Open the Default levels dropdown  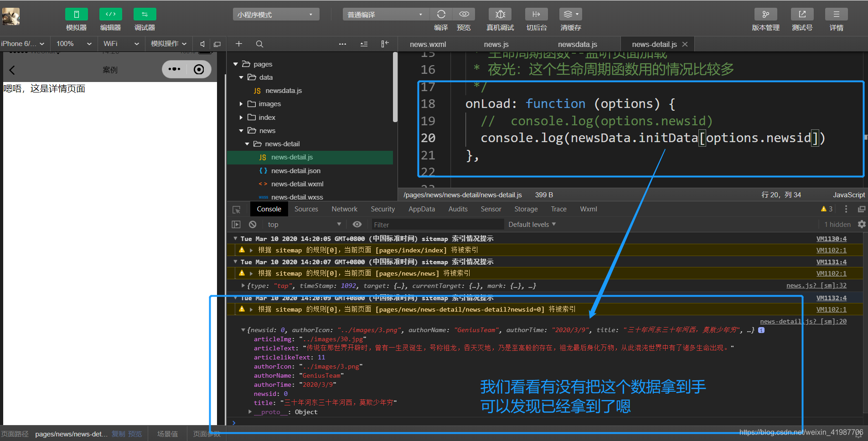(x=532, y=225)
